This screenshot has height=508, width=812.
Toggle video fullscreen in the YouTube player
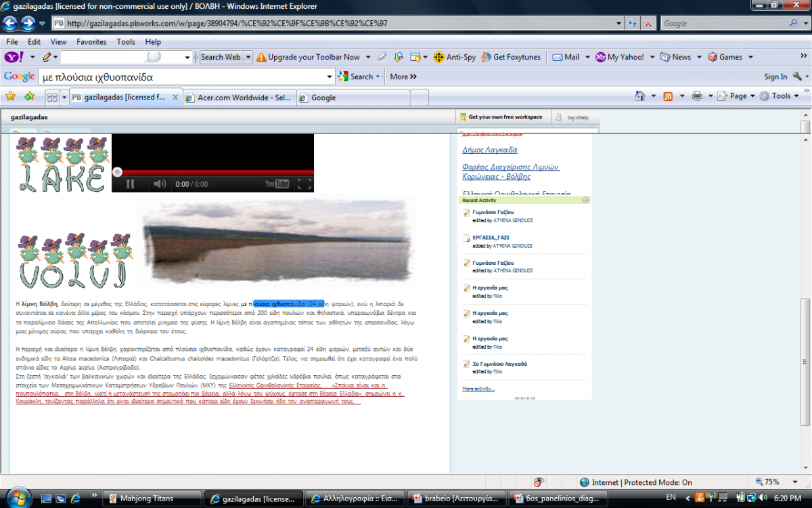point(304,184)
